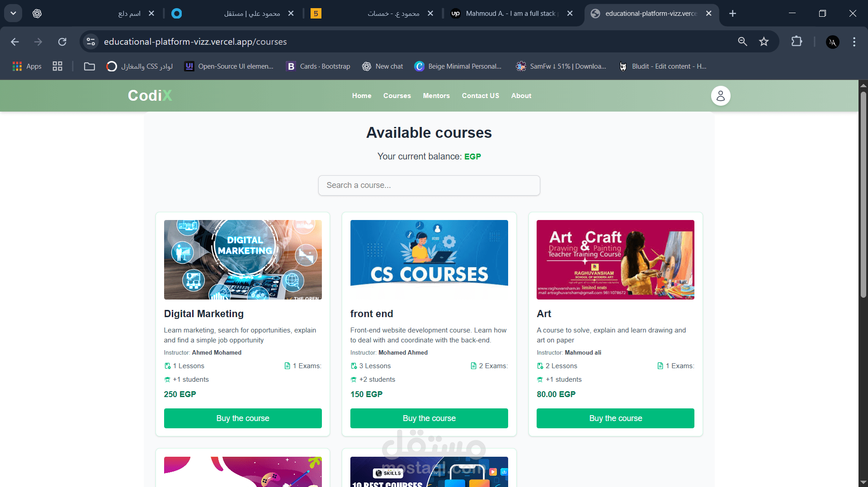Screen dimensions: 868x487
Task: Open the zoom magnifier icon in address bar
Action: click(x=742, y=42)
